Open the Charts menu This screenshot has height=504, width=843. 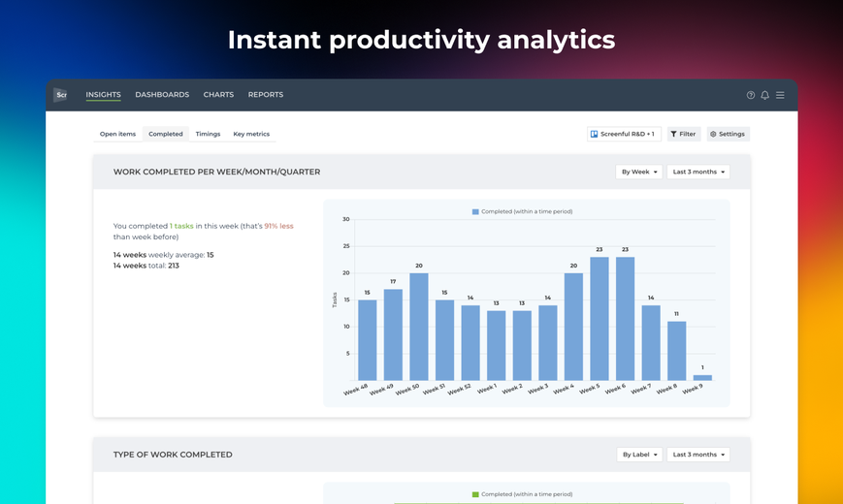pos(218,95)
